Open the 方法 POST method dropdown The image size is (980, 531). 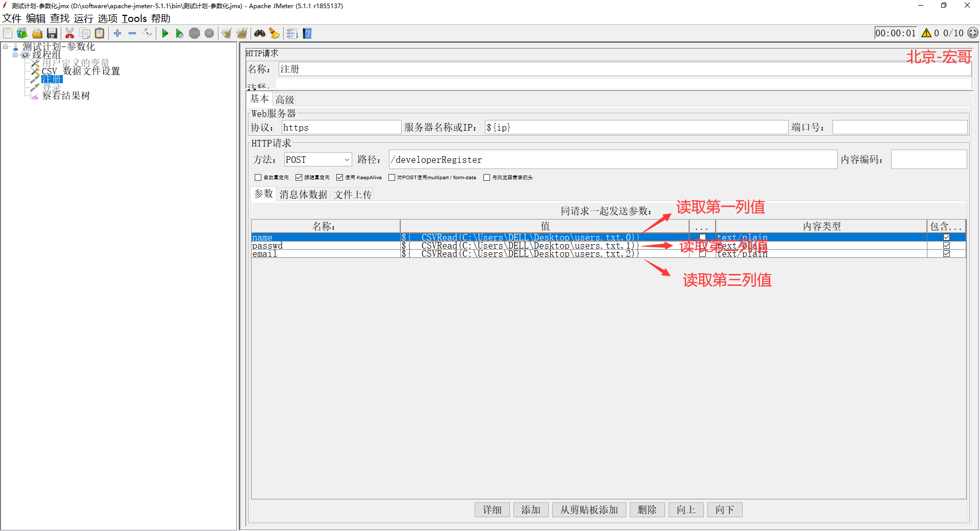(x=318, y=160)
